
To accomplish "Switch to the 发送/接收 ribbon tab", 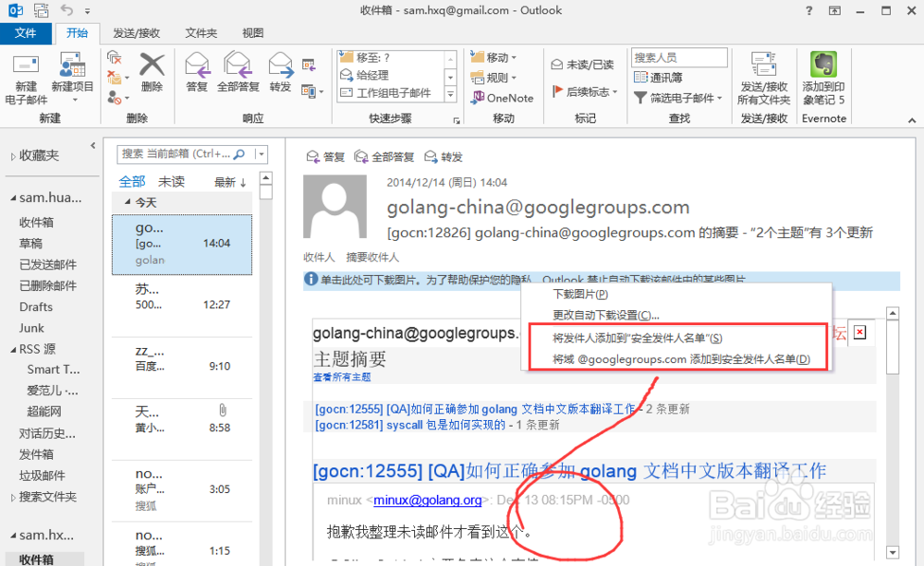I will (x=136, y=33).
